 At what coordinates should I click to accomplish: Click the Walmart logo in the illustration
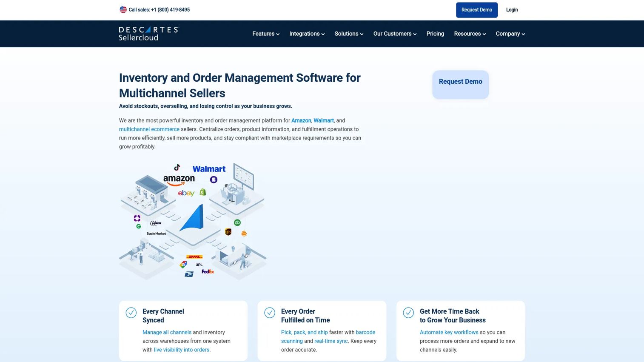[209, 169]
